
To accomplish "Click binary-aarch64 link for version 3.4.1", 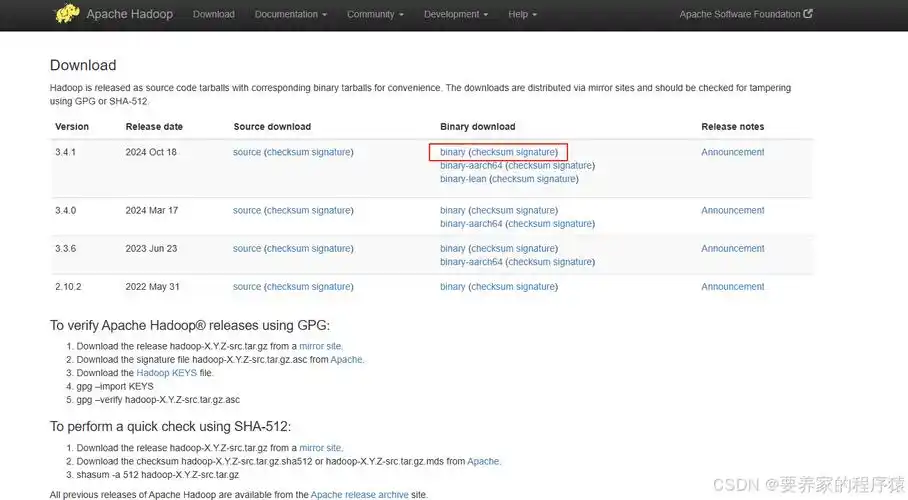I will (x=471, y=165).
